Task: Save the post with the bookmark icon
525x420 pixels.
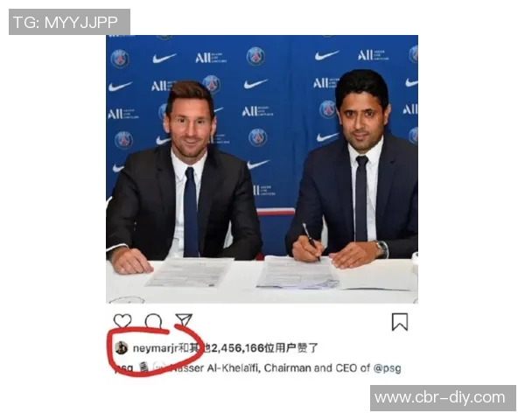Action: 400,322
